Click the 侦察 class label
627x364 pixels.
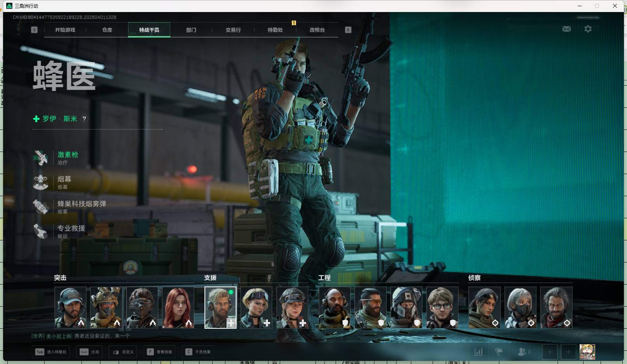pyautogui.click(x=475, y=278)
